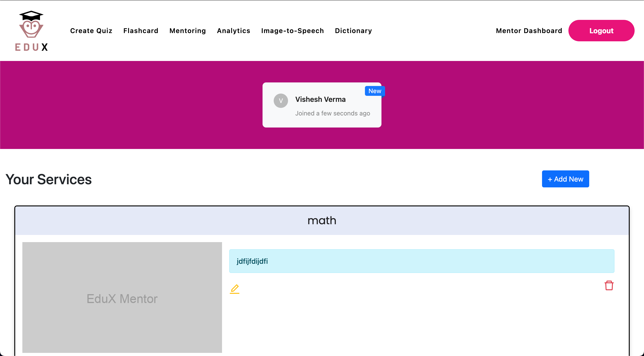Click the blue New badge
This screenshot has height=356, width=644.
tap(375, 91)
